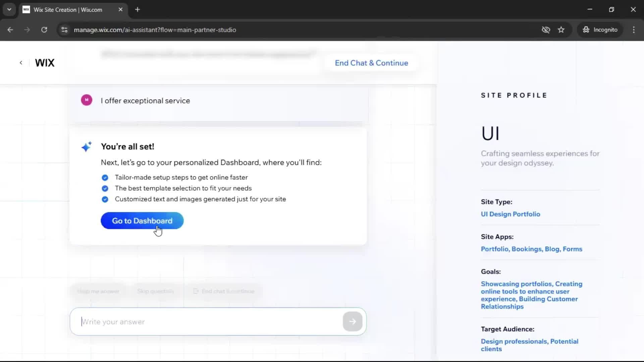Bookmark this page with star icon
The width and height of the screenshot is (644, 362).
point(561,30)
